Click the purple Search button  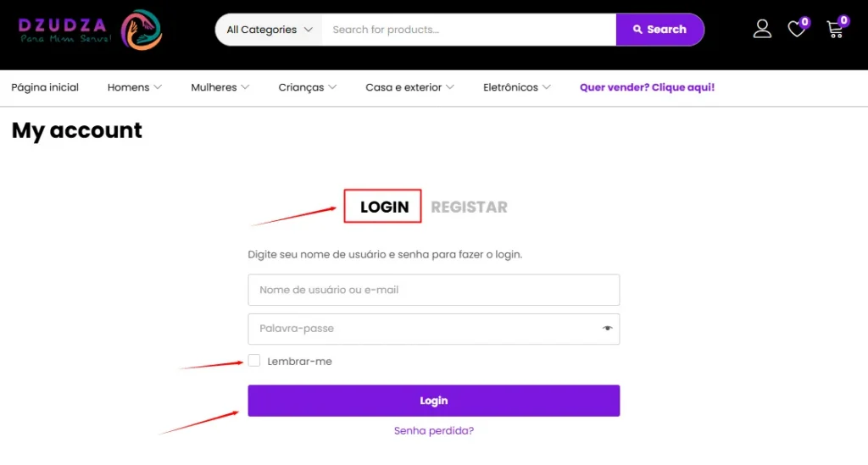click(x=659, y=30)
